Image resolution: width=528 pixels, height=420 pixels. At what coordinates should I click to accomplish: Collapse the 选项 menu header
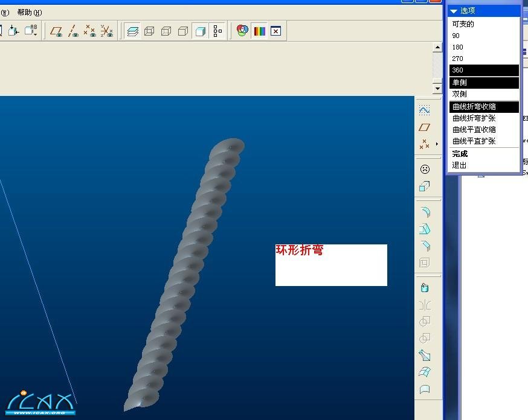coord(454,11)
